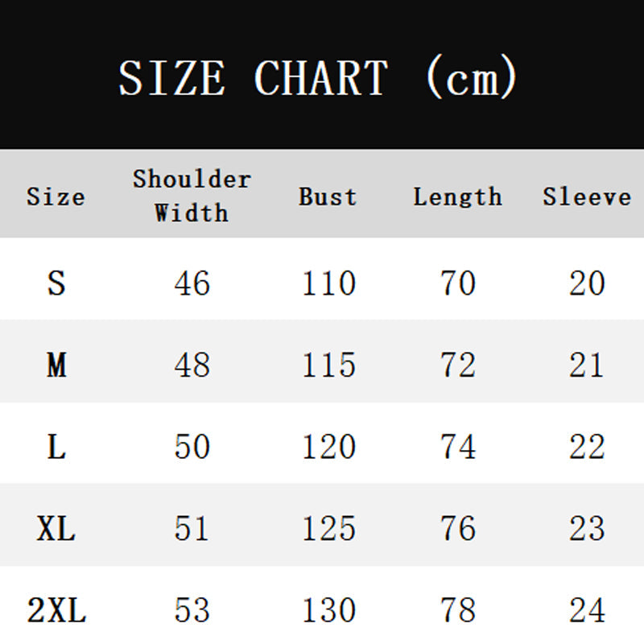Viewport: 644px width, 644px height.
Task: Select the L size row label
Action: pos(56,447)
